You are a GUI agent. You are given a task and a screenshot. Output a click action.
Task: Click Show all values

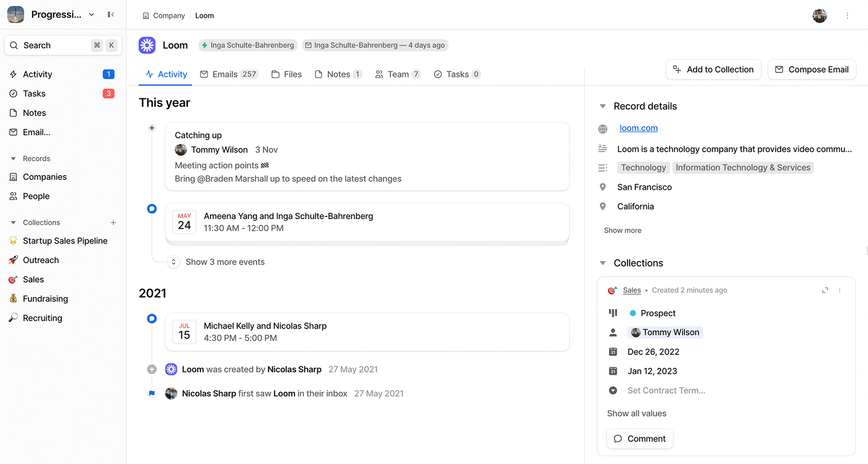click(636, 414)
